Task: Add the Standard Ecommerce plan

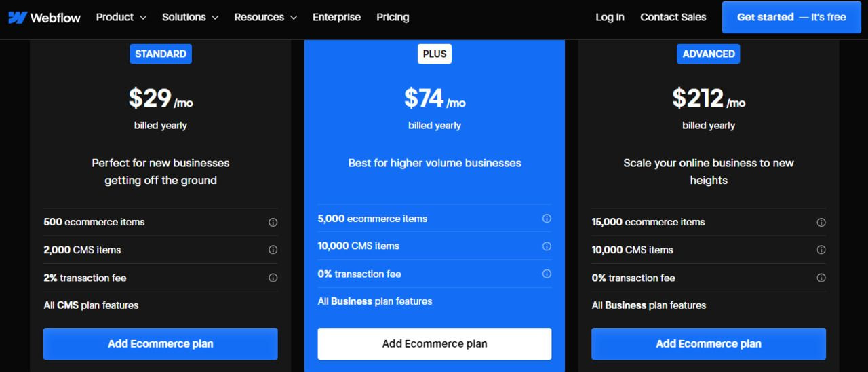Action: (161, 343)
